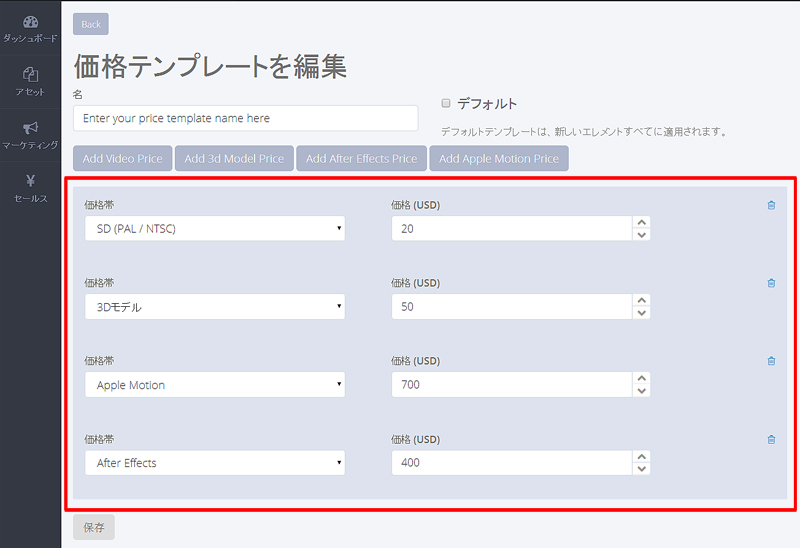Screen dimensions: 800x548
Task: Toggle the デフォルト checkbox
Action: [x=446, y=104]
